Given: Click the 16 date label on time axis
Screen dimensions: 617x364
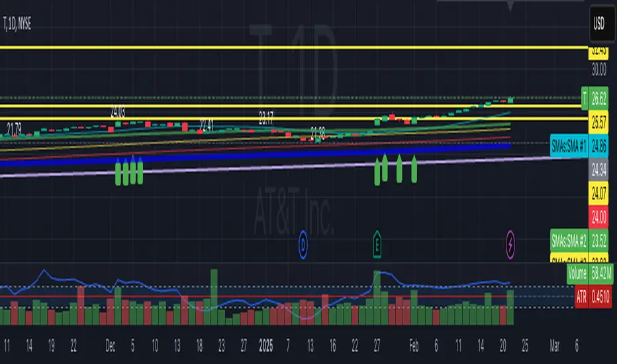Looking at the screenshot, I should tap(332, 346).
